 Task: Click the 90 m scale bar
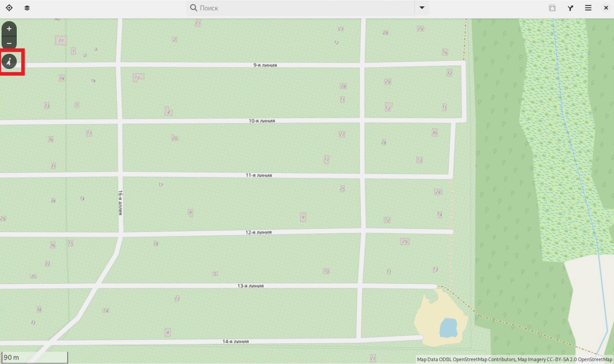point(34,357)
